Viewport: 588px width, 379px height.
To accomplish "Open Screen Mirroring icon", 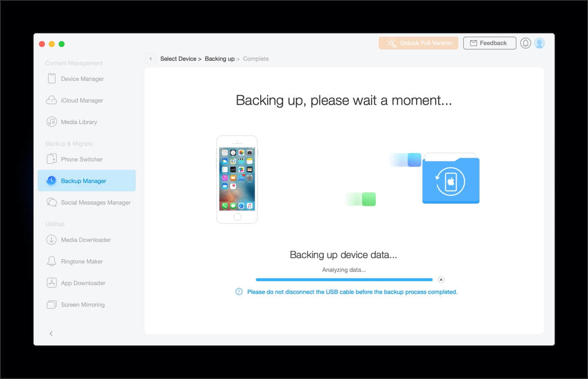I will (51, 305).
